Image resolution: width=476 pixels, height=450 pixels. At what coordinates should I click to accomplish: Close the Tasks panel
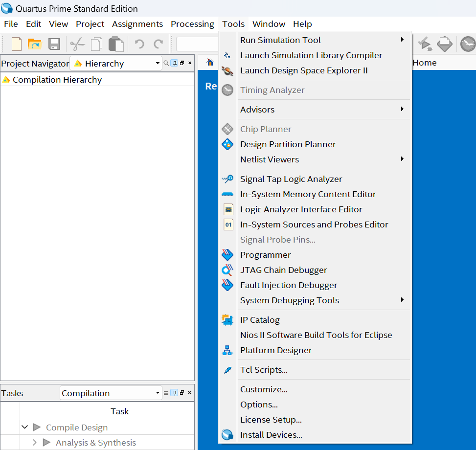[x=190, y=392]
